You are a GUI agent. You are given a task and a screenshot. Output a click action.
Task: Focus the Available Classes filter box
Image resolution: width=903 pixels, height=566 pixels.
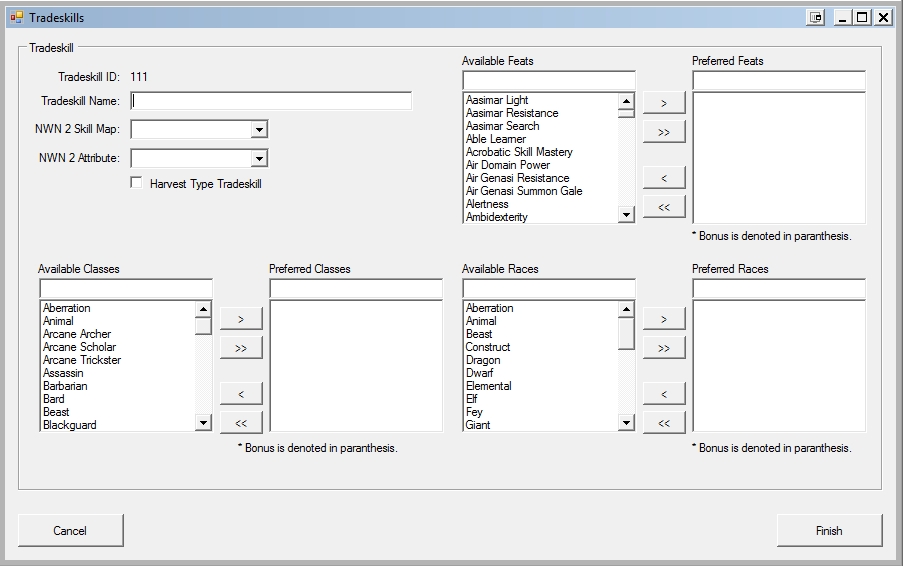pyautogui.click(x=126, y=289)
